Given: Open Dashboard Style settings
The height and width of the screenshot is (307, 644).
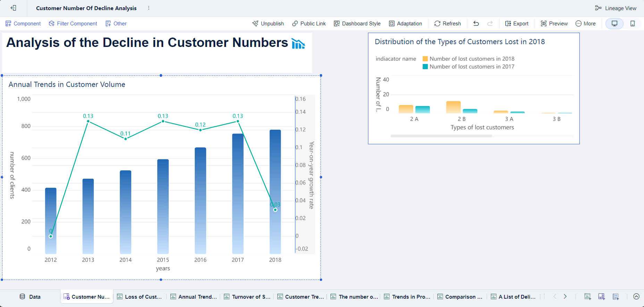Looking at the screenshot, I should [x=357, y=23].
